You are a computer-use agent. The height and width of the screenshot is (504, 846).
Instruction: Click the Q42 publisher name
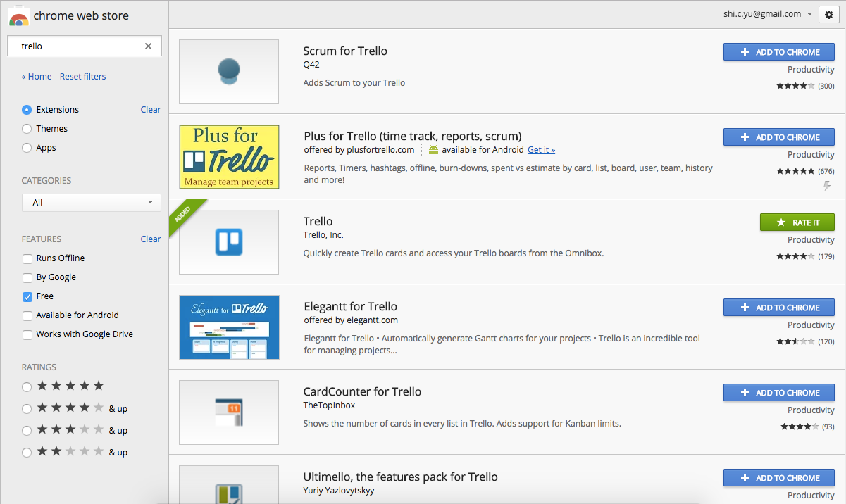tap(311, 65)
